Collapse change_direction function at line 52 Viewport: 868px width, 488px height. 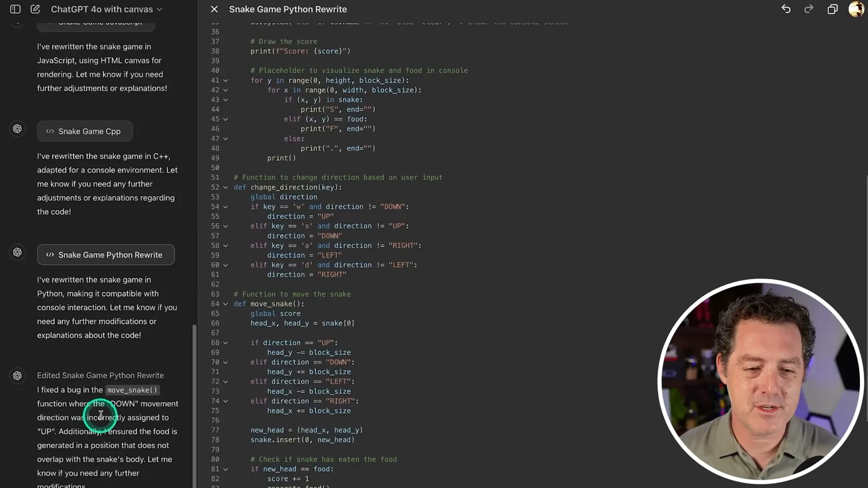tap(226, 188)
